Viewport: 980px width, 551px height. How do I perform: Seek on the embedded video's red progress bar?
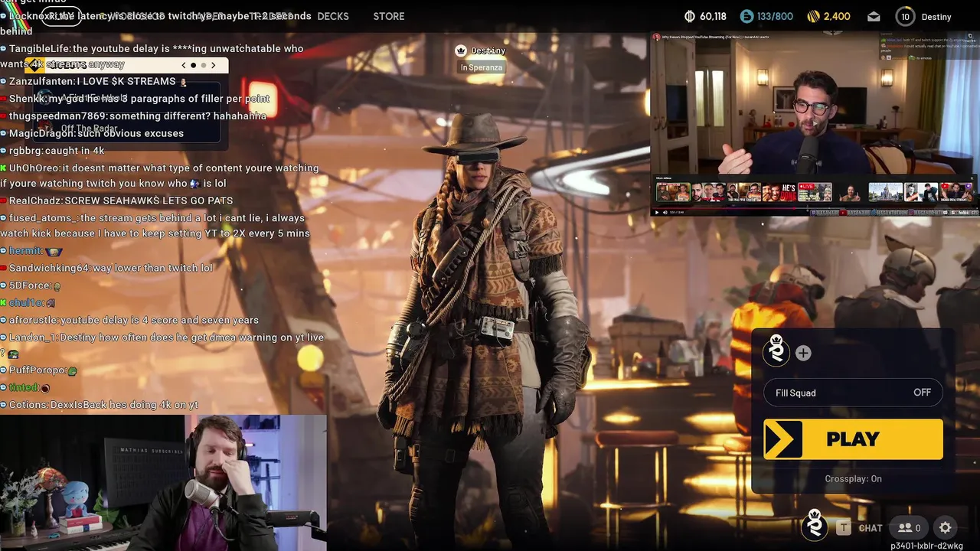click(x=815, y=208)
